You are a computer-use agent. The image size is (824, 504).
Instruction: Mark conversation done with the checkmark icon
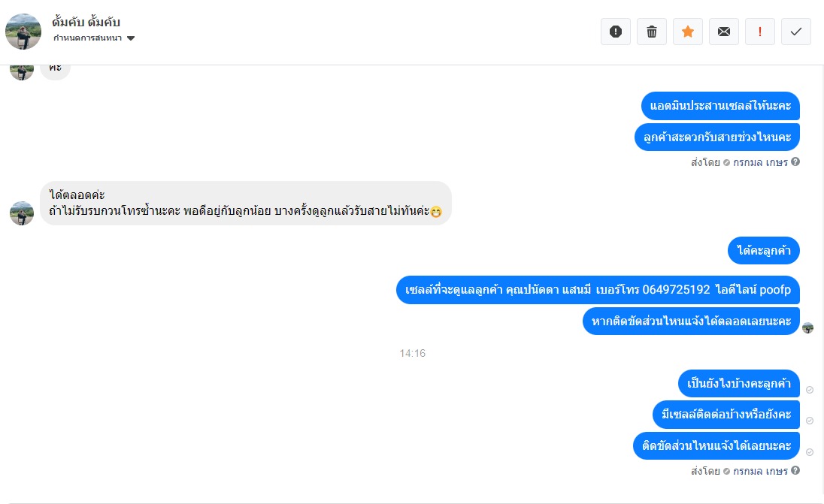(796, 32)
